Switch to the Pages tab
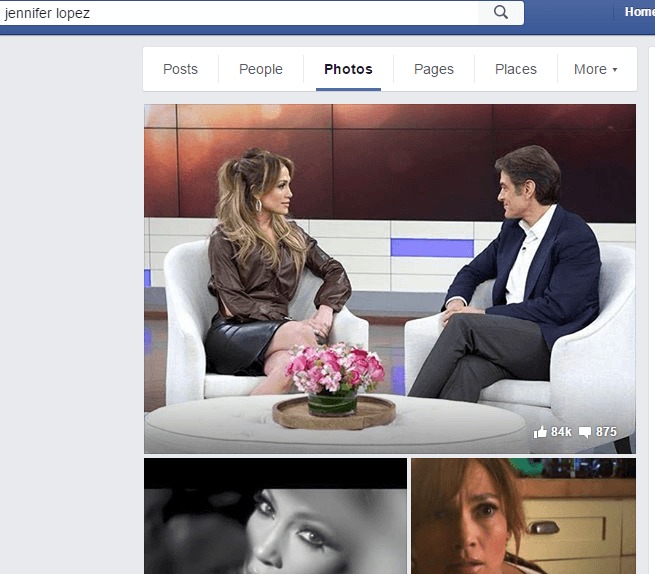The width and height of the screenshot is (655, 574). point(434,69)
